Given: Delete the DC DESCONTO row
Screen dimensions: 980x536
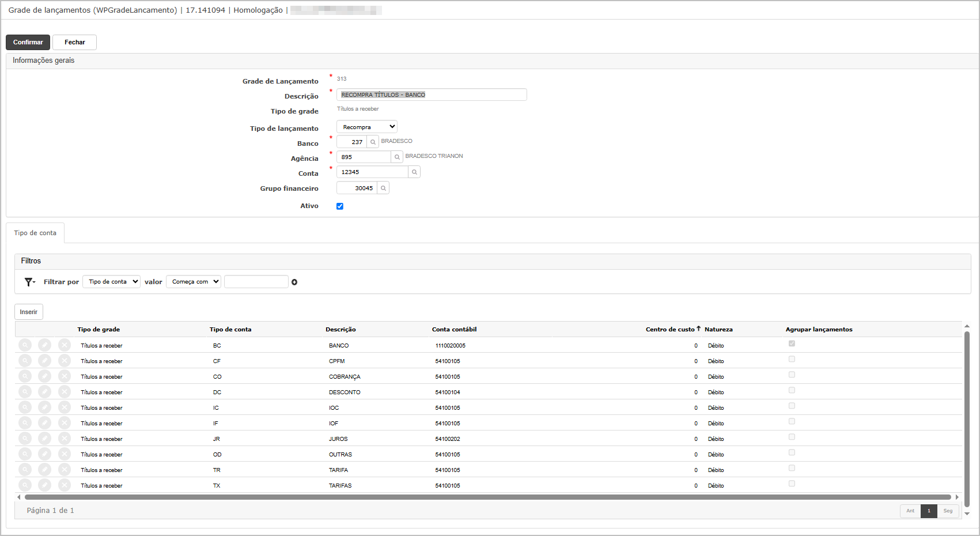Looking at the screenshot, I should click(x=65, y=392).
